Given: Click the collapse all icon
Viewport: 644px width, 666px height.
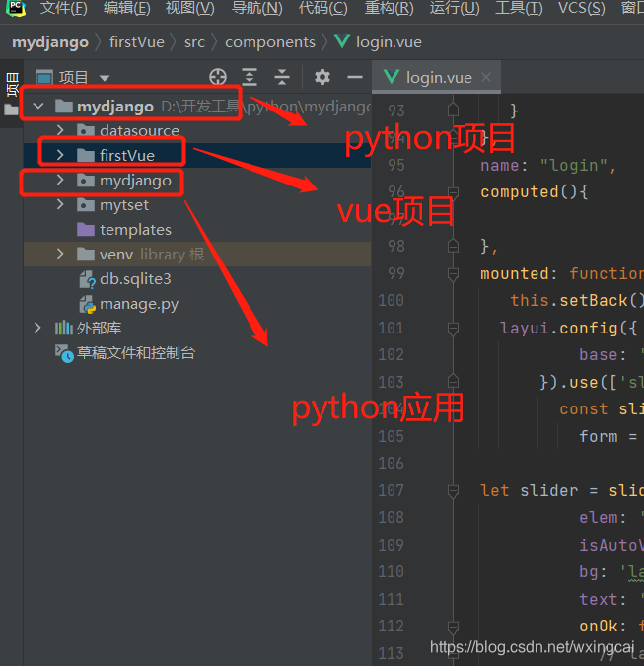Looking at the screenshot, I should (282, 77).
